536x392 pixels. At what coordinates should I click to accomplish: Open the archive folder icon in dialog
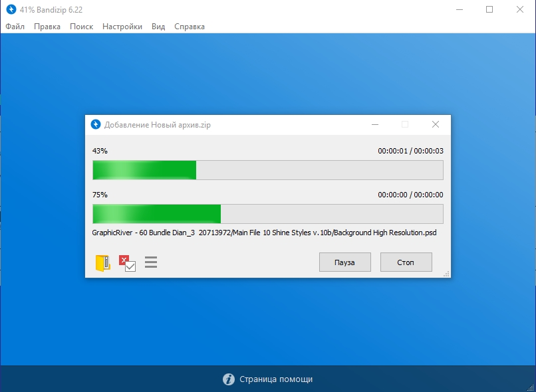102,263
